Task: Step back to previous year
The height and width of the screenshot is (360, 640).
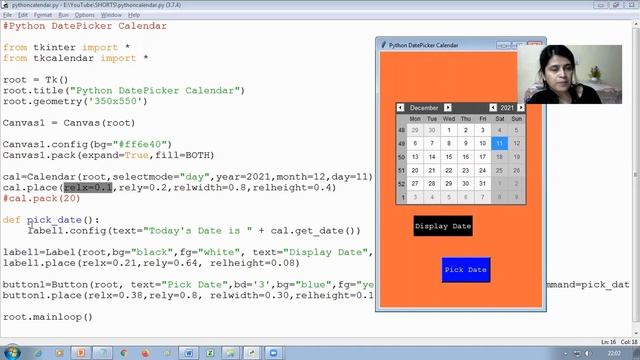Action: 493,108
